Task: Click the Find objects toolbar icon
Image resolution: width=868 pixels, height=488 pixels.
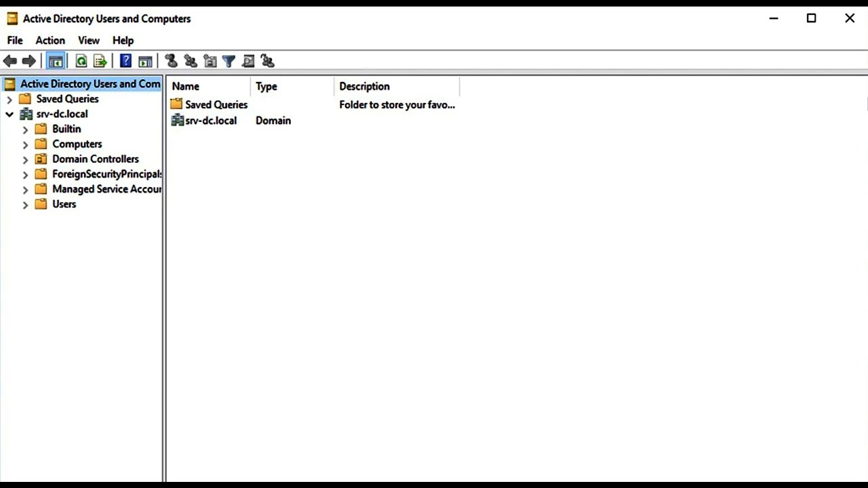Action: click(248, 62)
